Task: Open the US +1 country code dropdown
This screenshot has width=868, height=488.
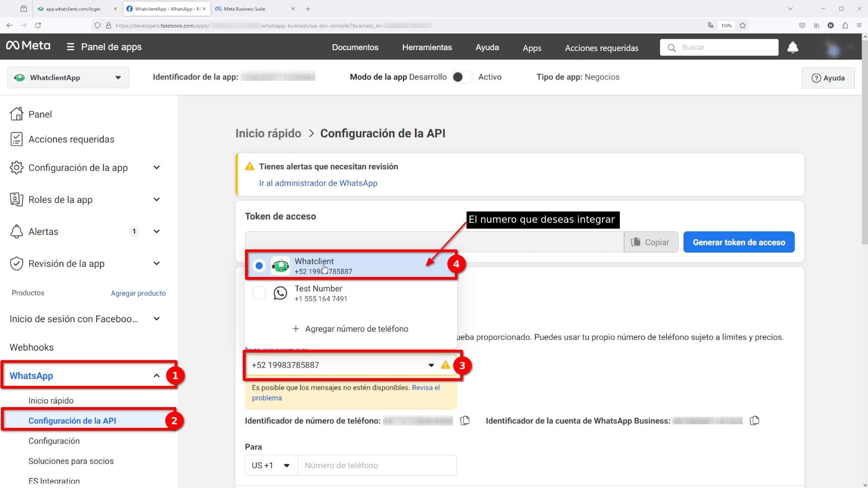Action: click(271, 465)
